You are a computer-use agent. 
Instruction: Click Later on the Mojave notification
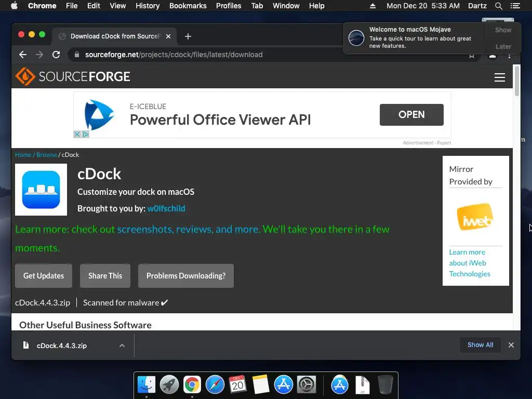(x=503, y=46)
